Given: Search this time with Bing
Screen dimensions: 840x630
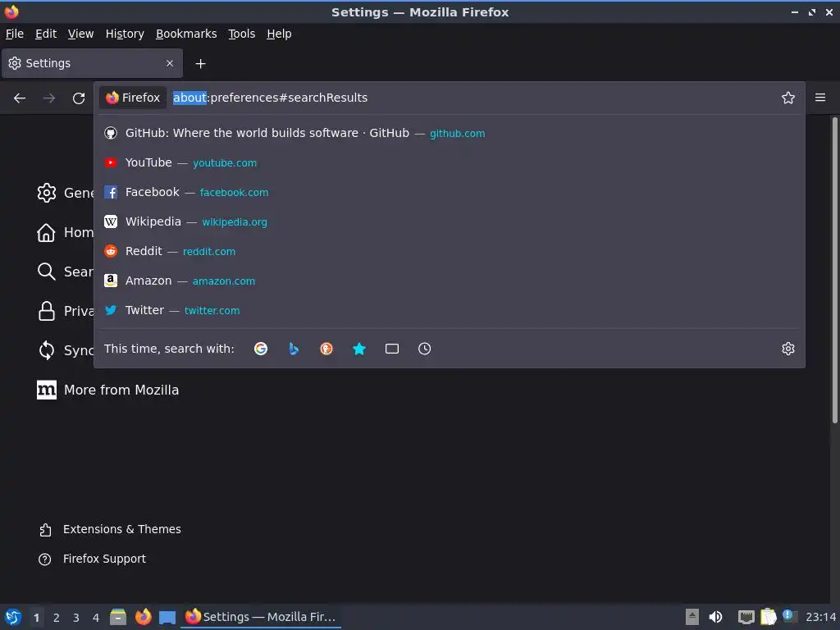Looking at the screenshot, I should pyautogui.click(x=294, y=349).
